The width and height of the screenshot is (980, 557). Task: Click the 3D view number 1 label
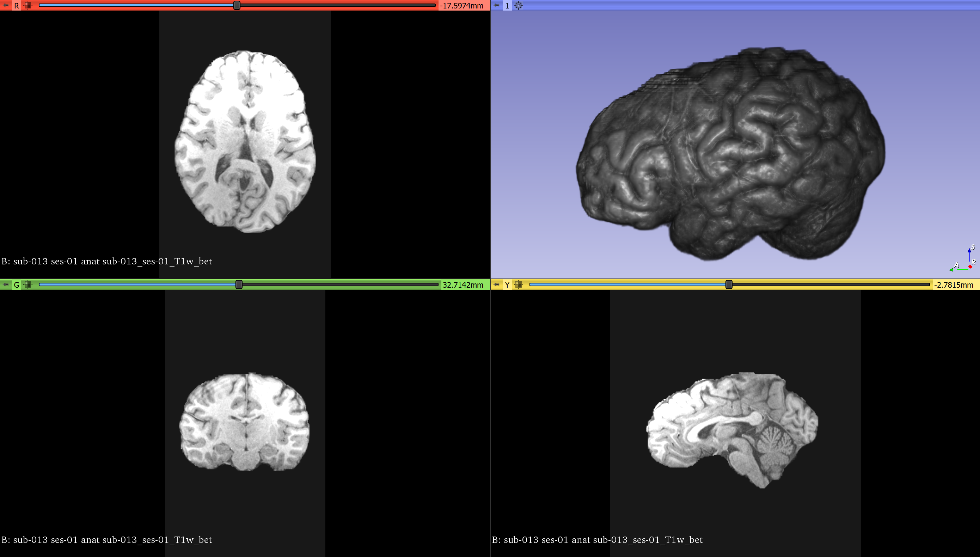(x=507, y=5)
